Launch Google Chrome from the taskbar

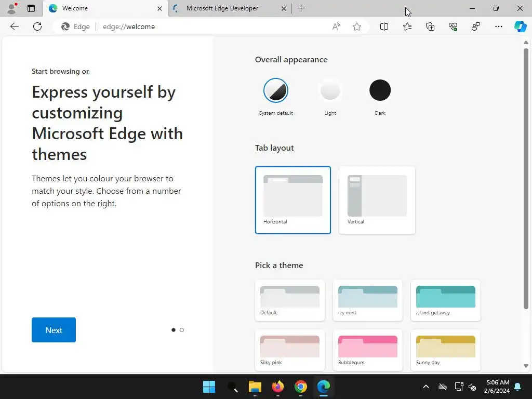(301, 387)
